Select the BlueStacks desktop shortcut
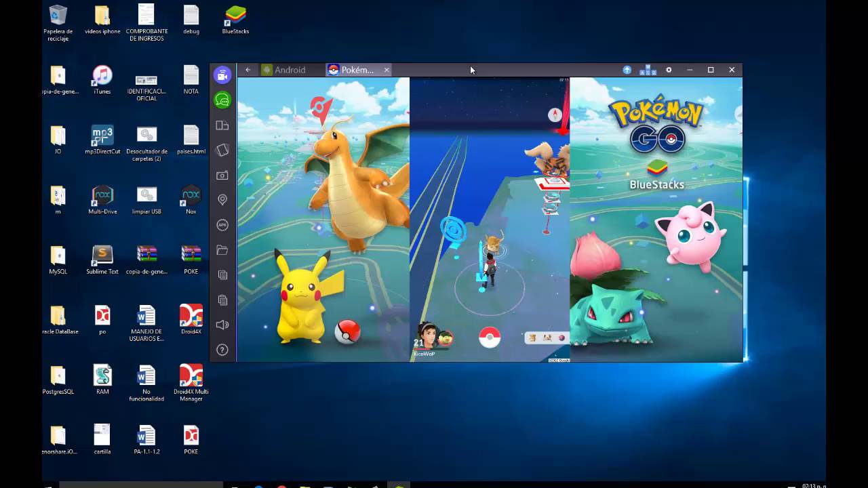The image size is (868, 488). click(x=235, y=20)
